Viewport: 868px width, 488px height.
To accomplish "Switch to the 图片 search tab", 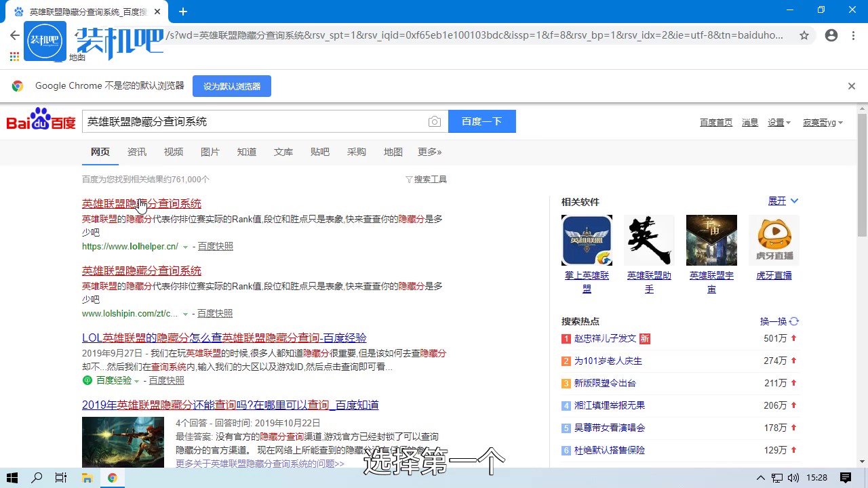I will 210,152.
